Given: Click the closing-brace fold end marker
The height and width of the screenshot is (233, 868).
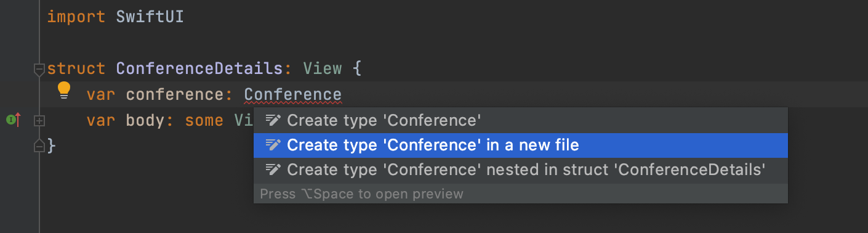Looking at the screenshot, I should 39,146.
